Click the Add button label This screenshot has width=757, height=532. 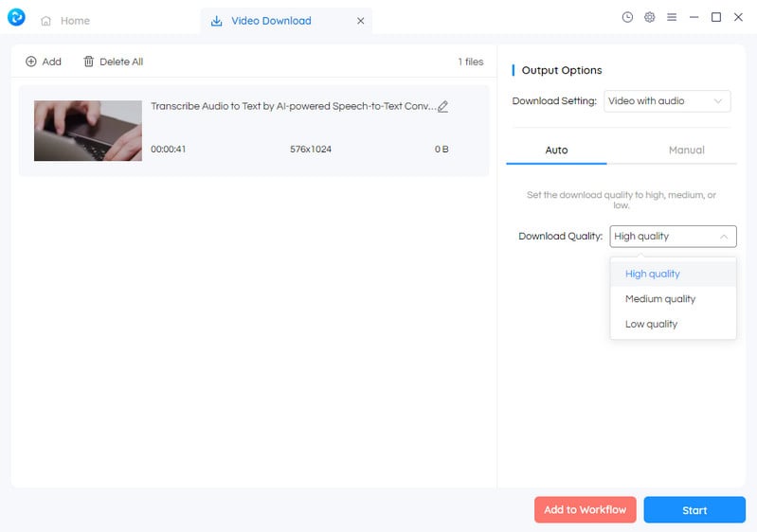point(52,62)
